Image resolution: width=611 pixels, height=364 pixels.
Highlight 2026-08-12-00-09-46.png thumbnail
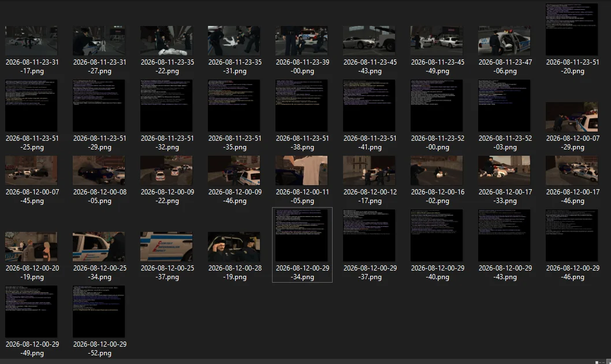pos(234,171)
